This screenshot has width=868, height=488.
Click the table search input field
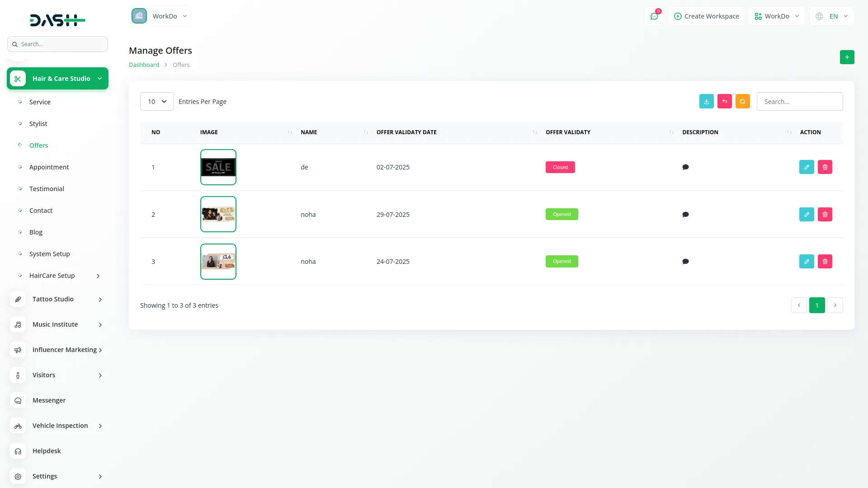(799, 102)
